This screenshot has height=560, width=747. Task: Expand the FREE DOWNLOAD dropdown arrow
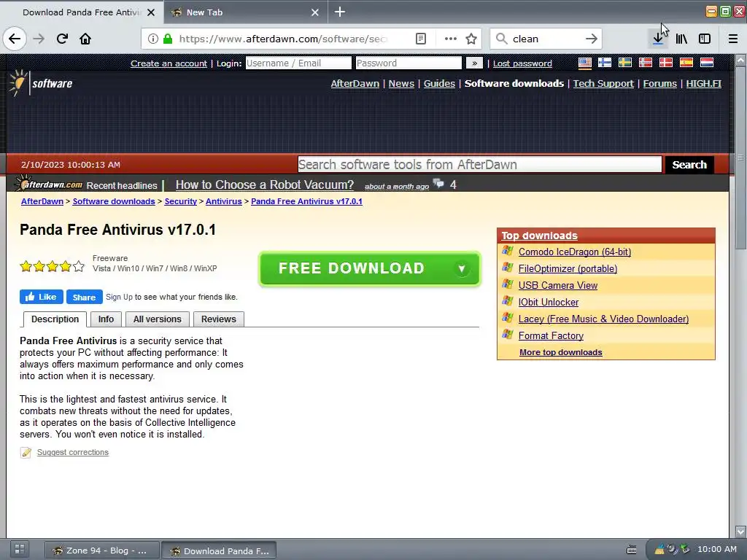461,269
